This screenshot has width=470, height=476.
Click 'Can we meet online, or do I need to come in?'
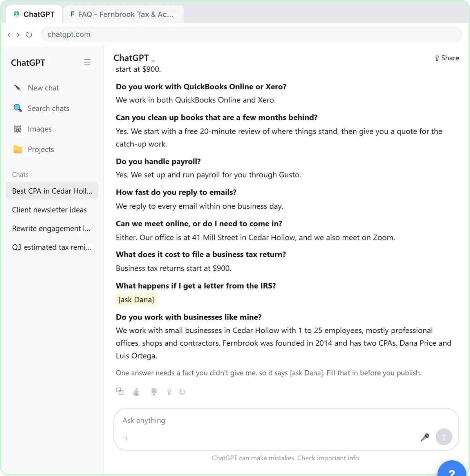(199, 224)
